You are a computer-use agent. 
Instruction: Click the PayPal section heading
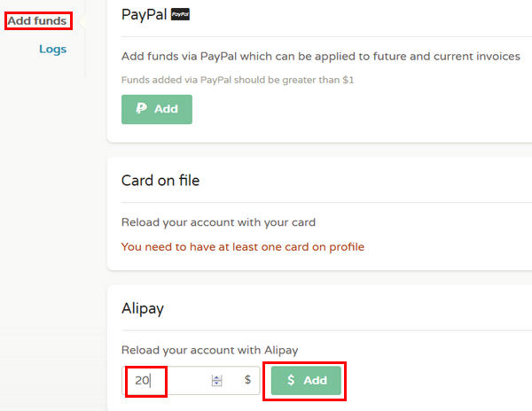pos(143,14)
